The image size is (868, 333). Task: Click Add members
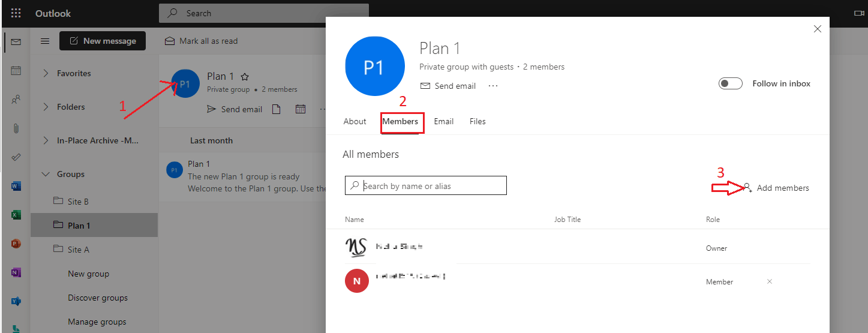(x=776, y=188)
